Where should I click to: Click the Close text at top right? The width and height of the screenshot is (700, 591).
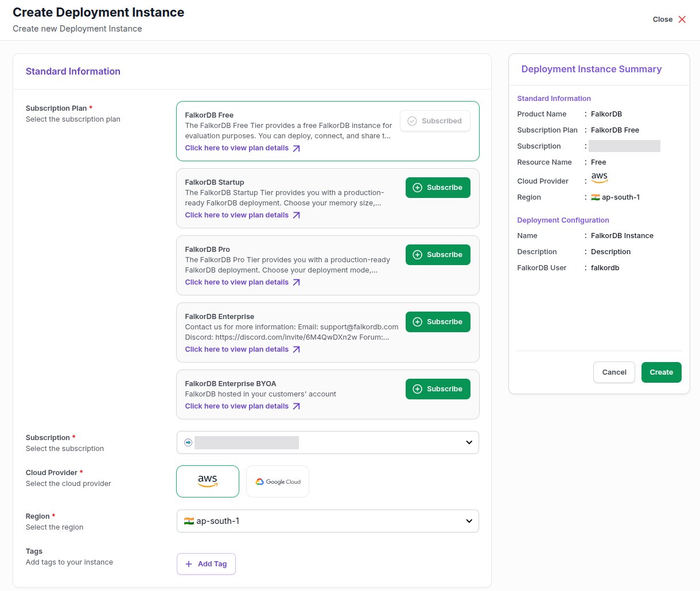pyautogui.click(x=662, y=20)
